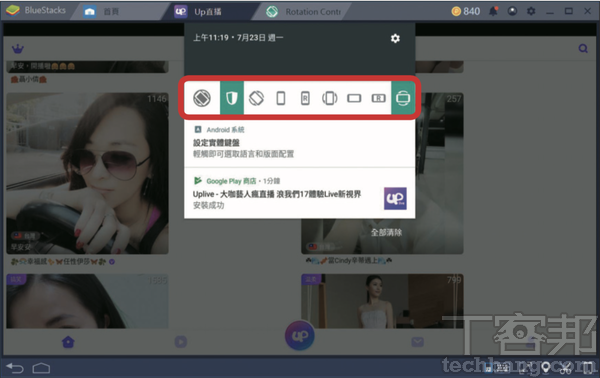Select the reverse landscape icon marked R
Screen dimensions: 600x378
tap(378, 98)
